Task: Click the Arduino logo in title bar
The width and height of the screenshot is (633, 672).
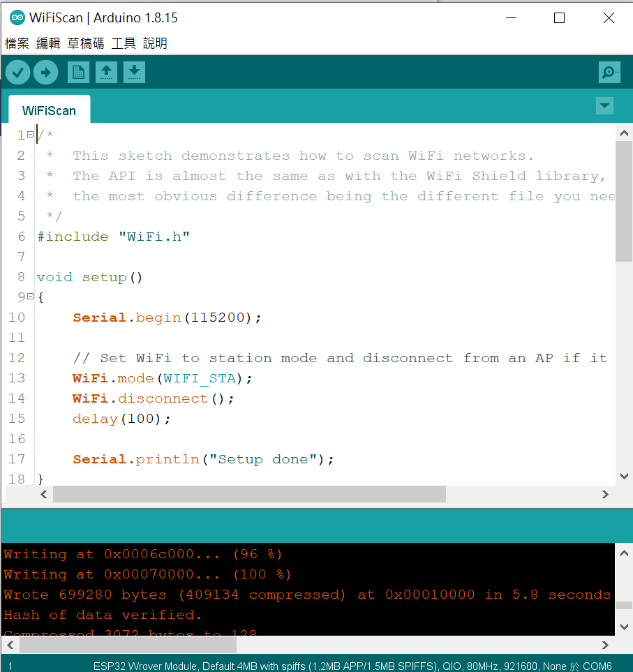Action: click(17, 18)
